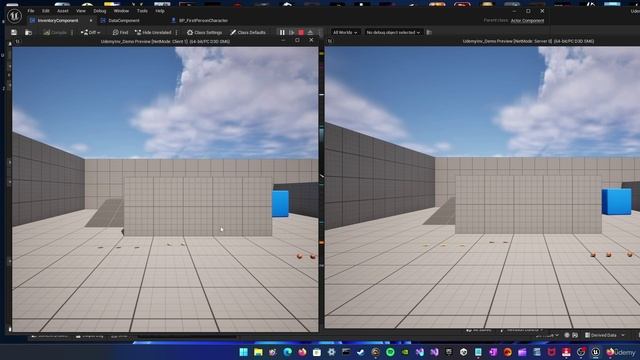640x360 pixels.
Task: Open Microsoft Edge from the taskbar
Action: [287, 352]
